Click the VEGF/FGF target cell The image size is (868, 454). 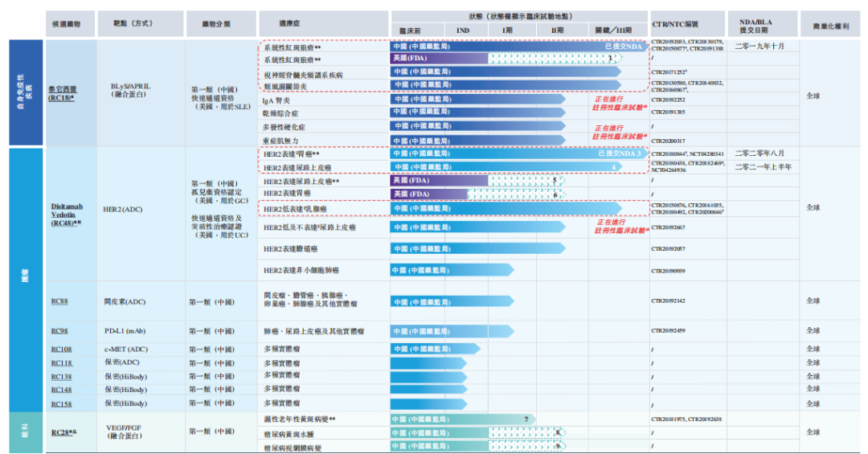[125, 432]
